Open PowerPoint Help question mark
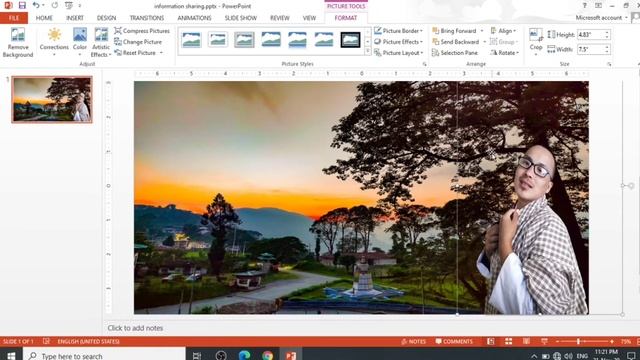This screenshot has width=640, height=360. [584, 5]
